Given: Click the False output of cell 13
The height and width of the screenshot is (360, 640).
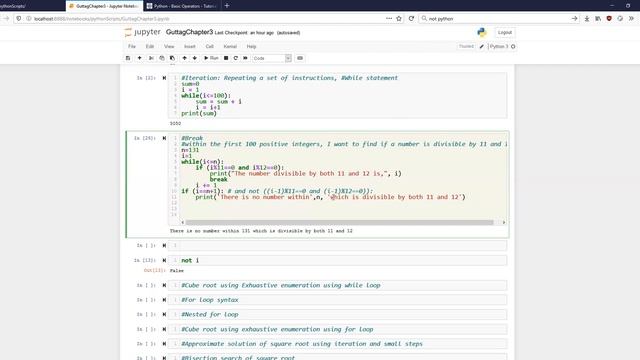Looking at the screenshot, I should click(177, 271).
